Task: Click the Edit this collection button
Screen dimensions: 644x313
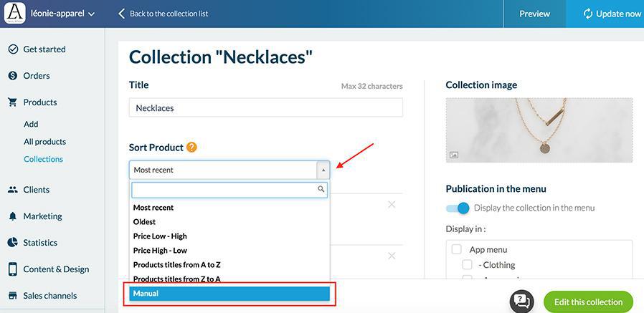Action: 588,302
